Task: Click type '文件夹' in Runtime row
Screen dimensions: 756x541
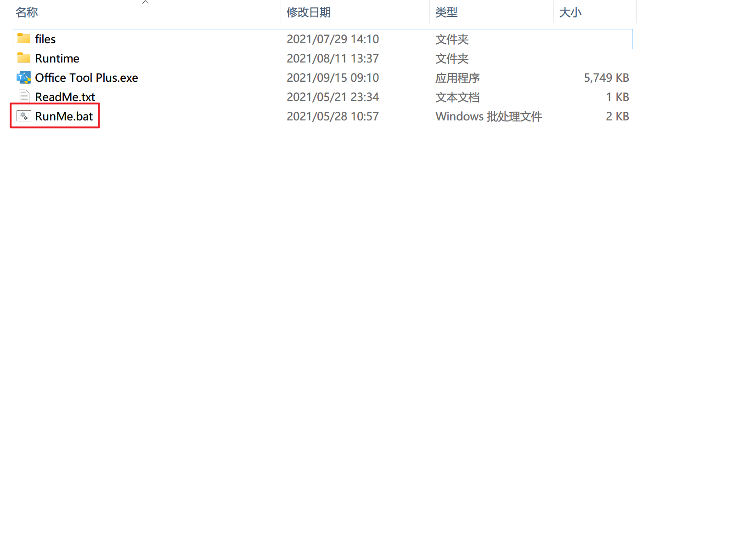Action: (x=452, y=58)
